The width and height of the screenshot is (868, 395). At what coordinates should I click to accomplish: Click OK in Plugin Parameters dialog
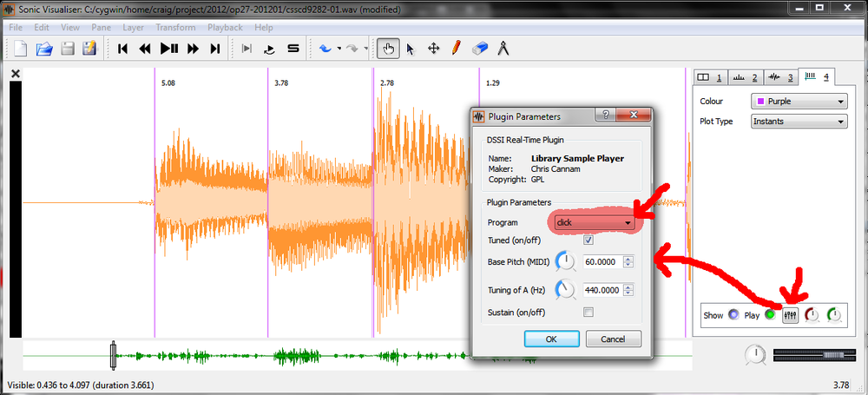tap(550, 339)
